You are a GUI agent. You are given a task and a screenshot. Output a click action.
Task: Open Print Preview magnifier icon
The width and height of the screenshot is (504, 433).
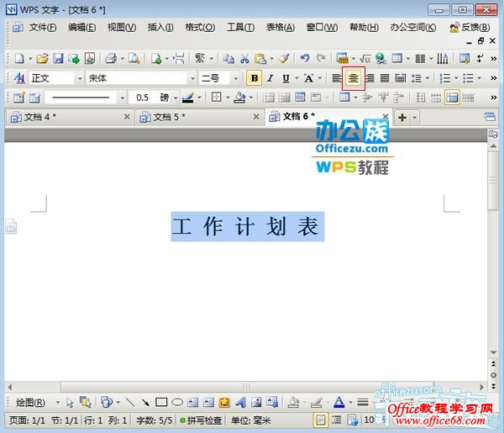pyautogui.click(x=134, y=59)
